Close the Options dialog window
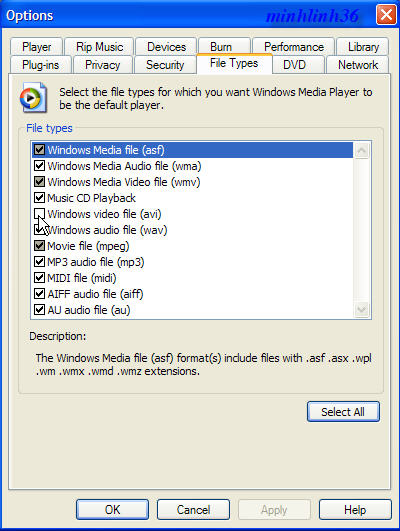Viewport: 400px width, 531px height. tap(386, 15)
